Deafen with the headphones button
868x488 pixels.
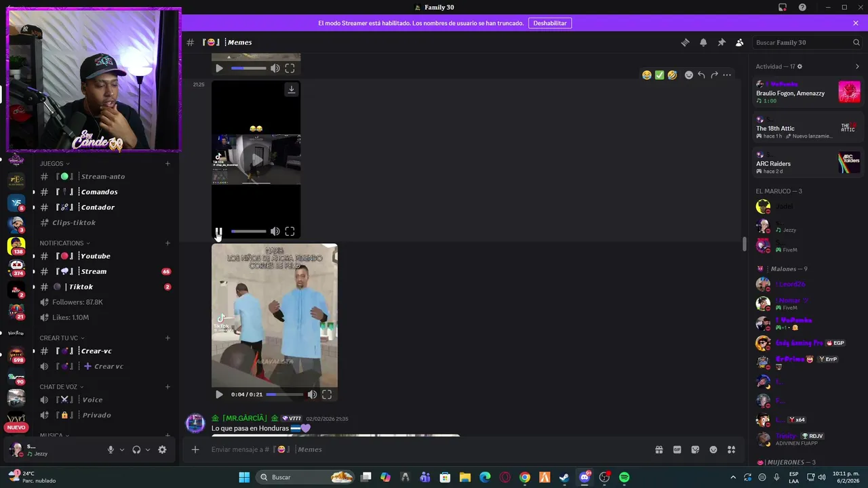click(x=136, y=449)
